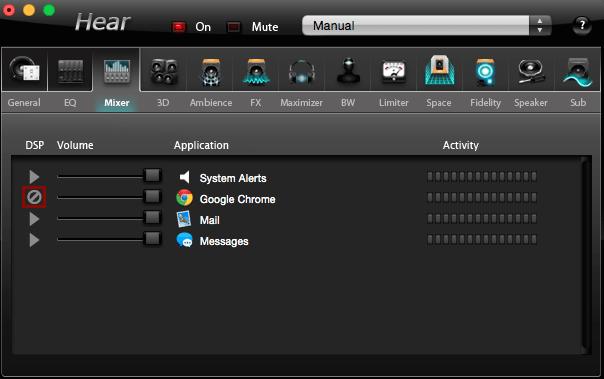The height and width of the screenshot is (379, 604).
Task: Toggle DSP for System Alerts
Action: 34,177
